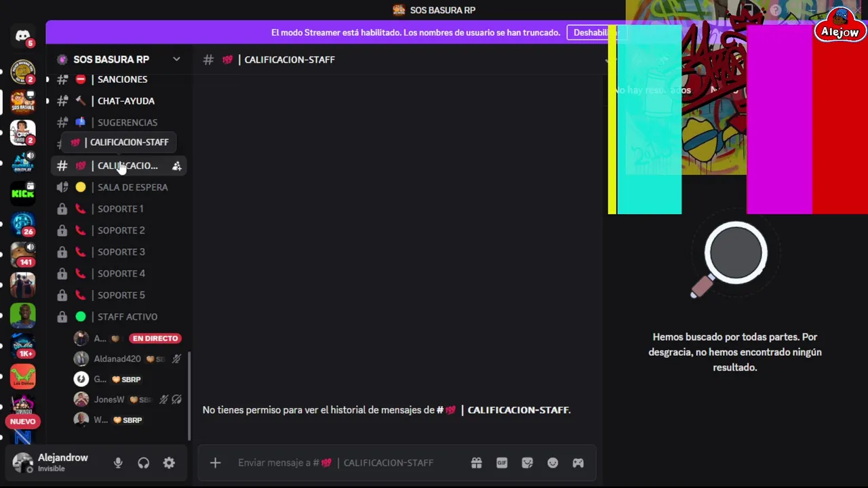This screenshot has width=868, height=488.
Task: Click the streamer mode banner text
Action: tap(416, 33)
